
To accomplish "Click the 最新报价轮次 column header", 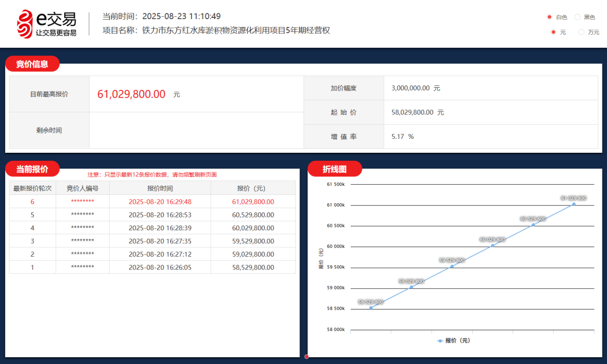I will click(x=33, y=188).
